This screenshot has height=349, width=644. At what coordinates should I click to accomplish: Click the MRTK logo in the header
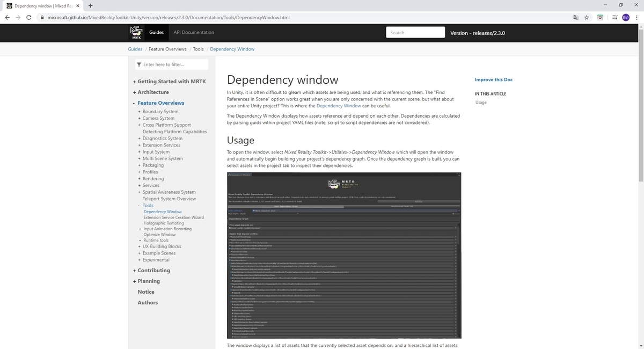136,32
